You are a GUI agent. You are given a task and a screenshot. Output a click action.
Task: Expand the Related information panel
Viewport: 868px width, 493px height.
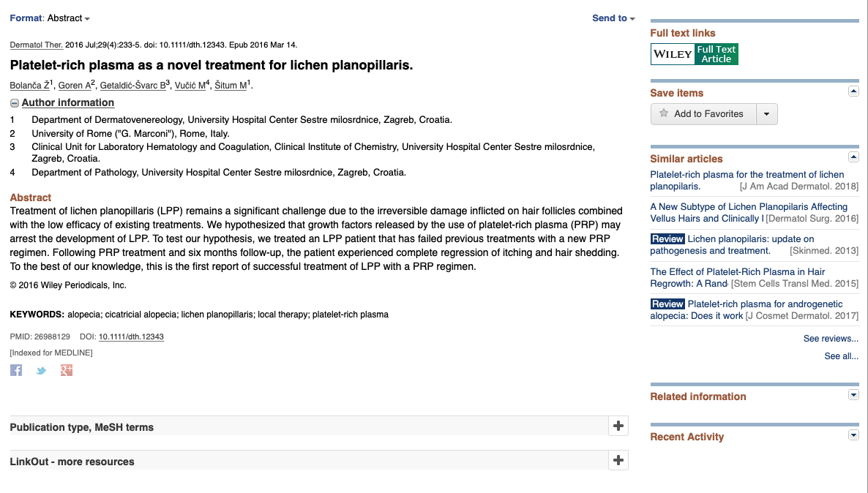point(853,395)
